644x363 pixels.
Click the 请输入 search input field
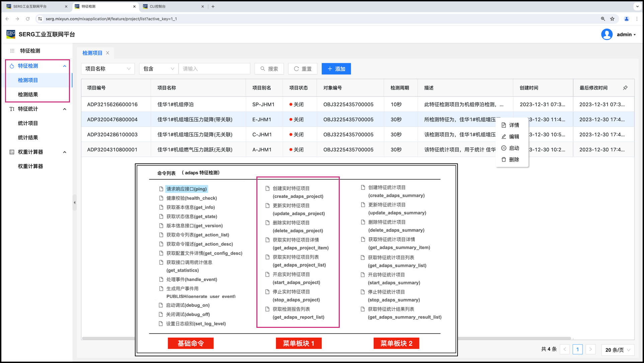pyautogui.click(x=214, y=69)
